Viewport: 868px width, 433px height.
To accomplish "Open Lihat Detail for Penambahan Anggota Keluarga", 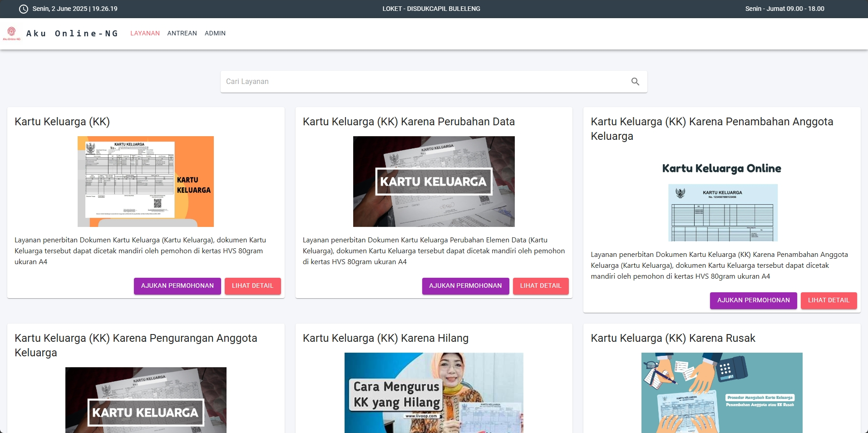I will point(828,300).
